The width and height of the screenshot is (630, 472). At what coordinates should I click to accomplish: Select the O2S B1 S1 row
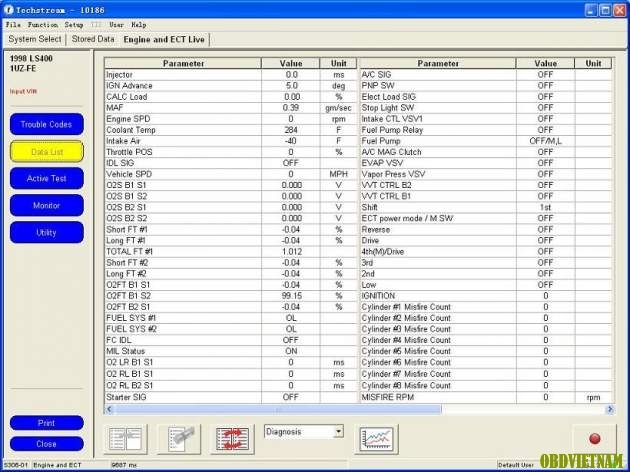231,185
